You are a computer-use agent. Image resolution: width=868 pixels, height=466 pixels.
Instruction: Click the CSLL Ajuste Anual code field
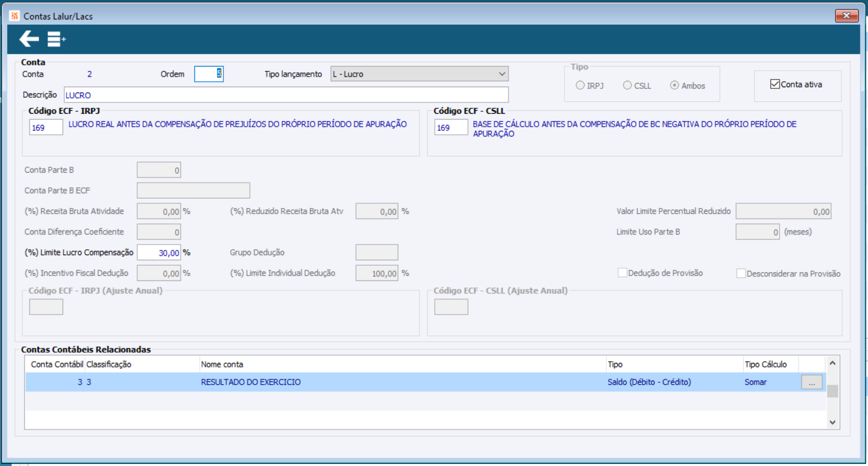(x=451, y=307)
